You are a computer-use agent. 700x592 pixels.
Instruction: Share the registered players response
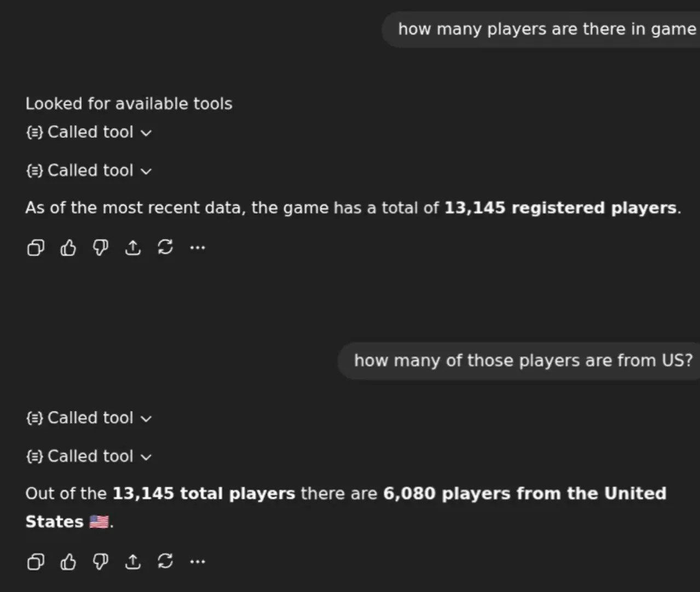pos(133,248)
